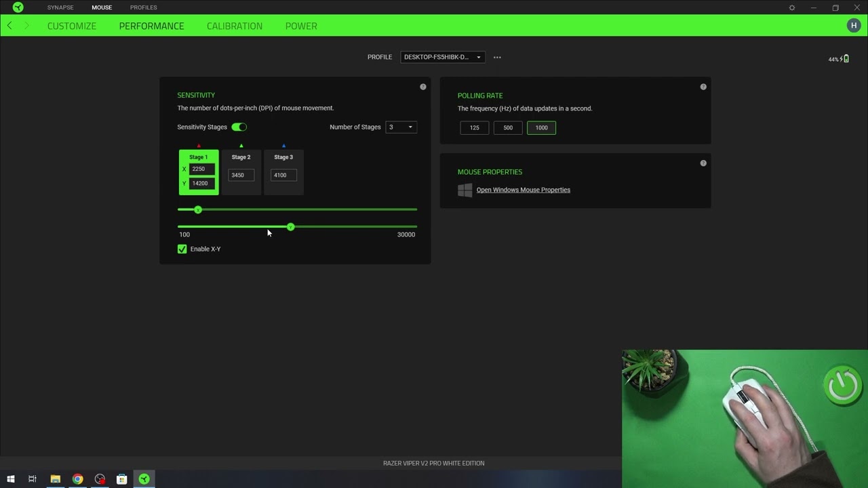Click the green Stage 2 indicator triangle

pos(241,146)
